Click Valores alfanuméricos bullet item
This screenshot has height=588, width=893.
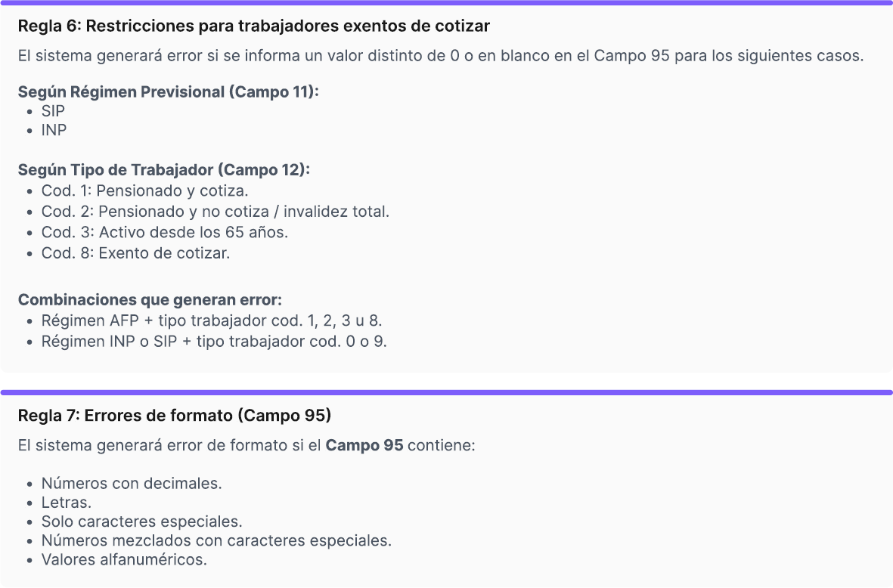pyautogui.click(x=124, y=560)
